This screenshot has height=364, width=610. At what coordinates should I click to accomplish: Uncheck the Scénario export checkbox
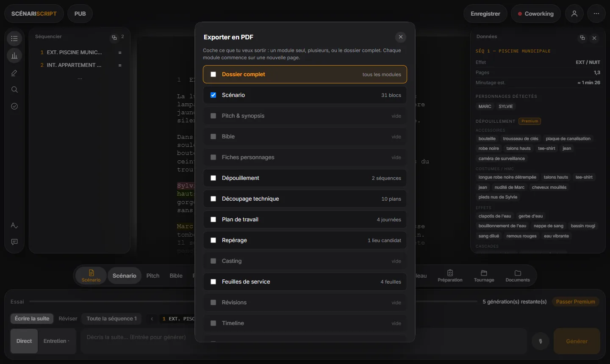(213, 95)
